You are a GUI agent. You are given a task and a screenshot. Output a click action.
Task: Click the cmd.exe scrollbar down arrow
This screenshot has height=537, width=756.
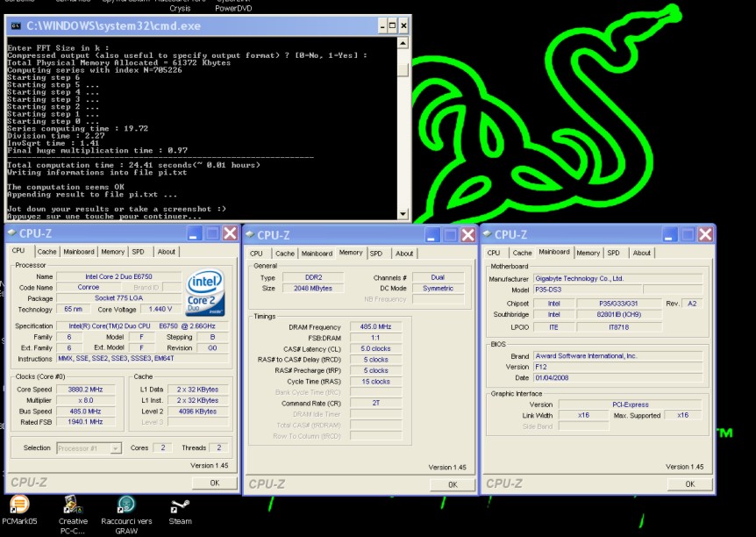tap(403, 214)
